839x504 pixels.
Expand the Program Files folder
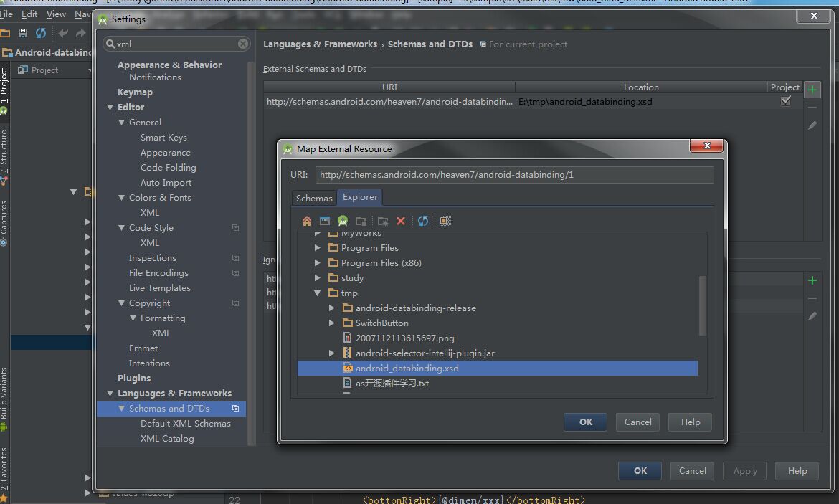click(317, 248)
